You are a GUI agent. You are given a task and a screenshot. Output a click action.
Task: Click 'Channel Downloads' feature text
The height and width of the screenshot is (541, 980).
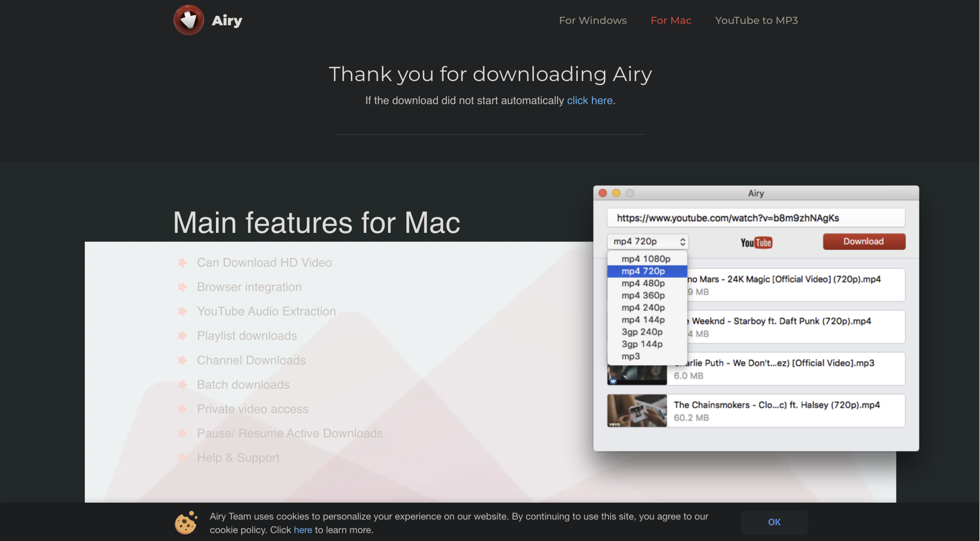[251, 360]
